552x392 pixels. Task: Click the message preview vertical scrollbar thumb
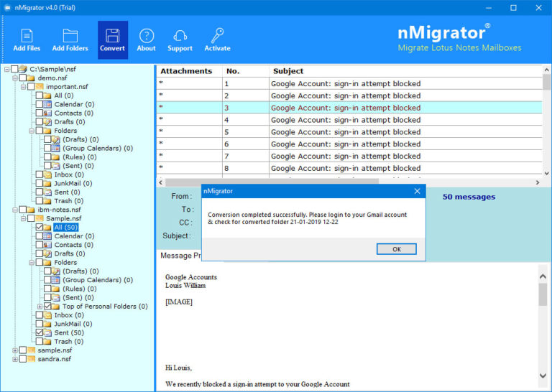[543, 294]
